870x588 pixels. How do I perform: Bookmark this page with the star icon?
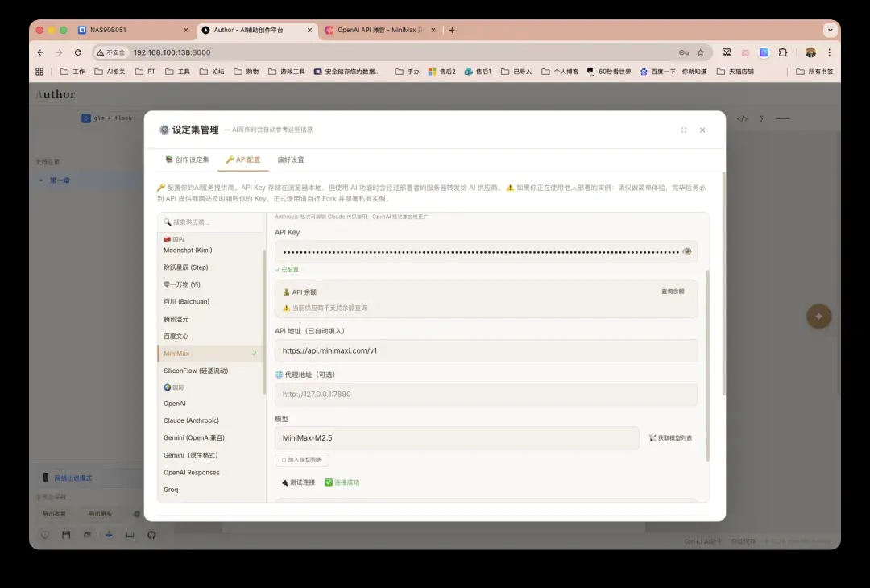pos(701,52)
